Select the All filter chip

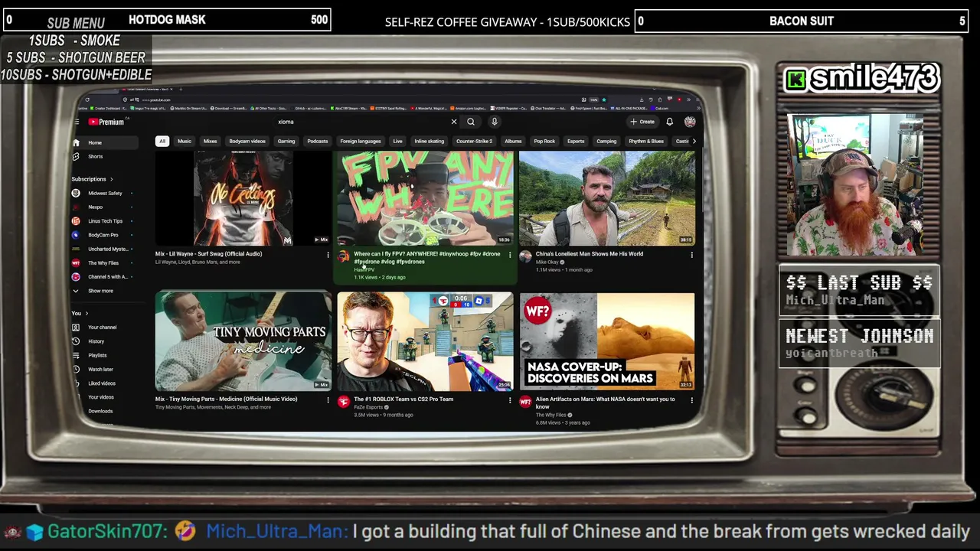[162, 141]
